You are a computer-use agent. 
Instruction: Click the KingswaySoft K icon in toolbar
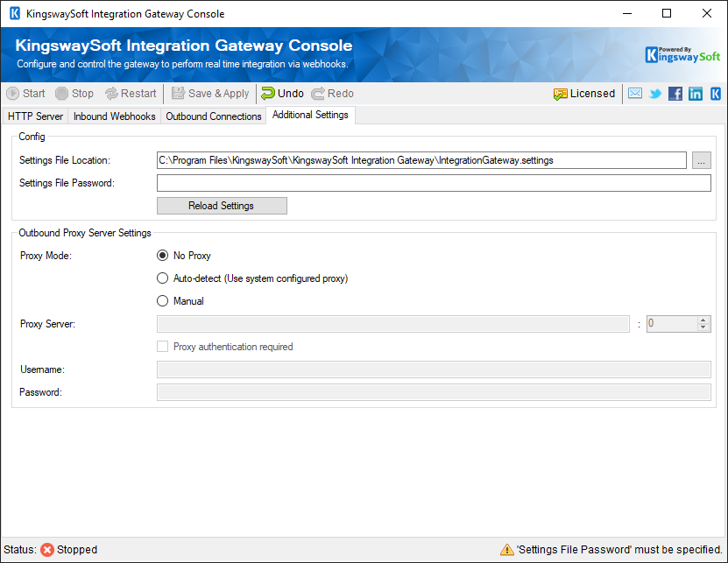coord(716,94)
